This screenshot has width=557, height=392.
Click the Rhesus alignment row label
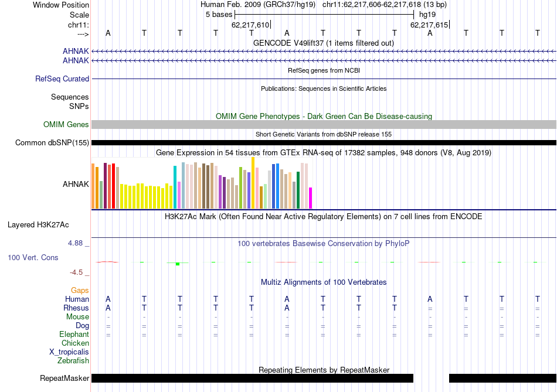tap(76, 308)
